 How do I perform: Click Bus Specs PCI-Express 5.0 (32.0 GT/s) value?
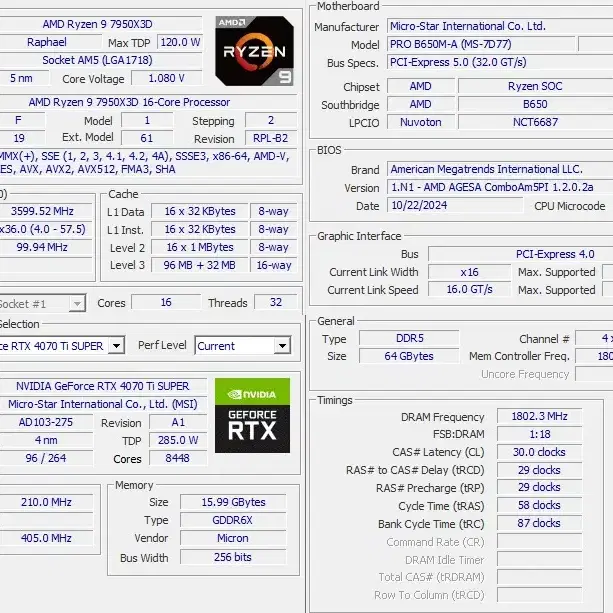click(500, 62)
